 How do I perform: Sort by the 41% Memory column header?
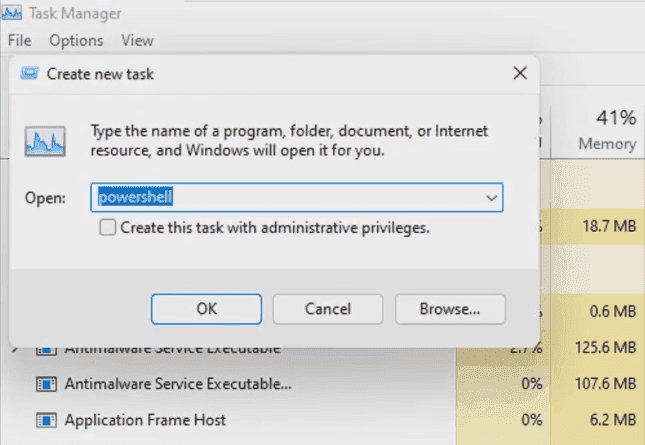point(598,131)
